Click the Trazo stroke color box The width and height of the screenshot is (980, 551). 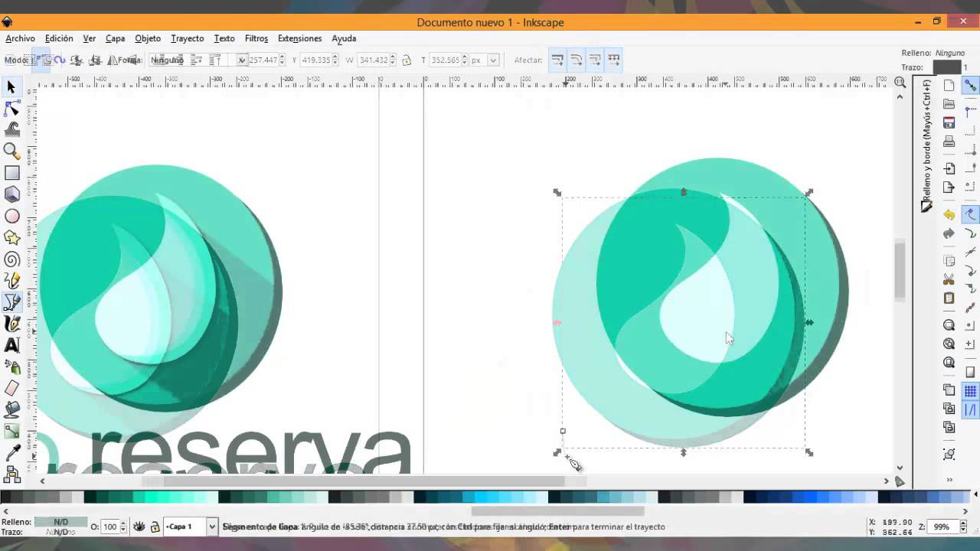pos(946,67)
